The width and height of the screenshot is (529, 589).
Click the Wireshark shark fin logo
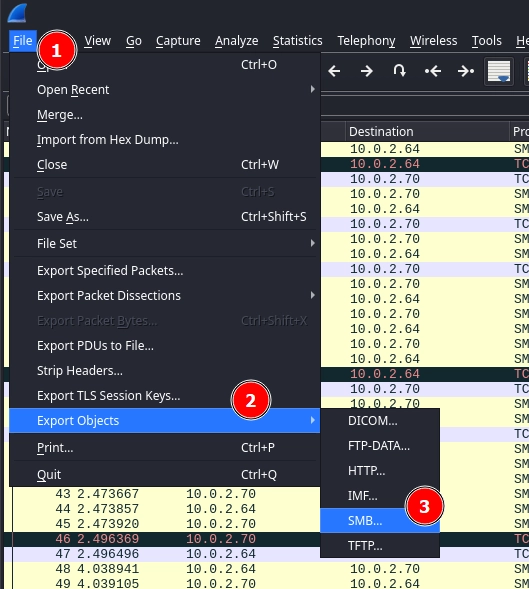(x=18, y=13)
